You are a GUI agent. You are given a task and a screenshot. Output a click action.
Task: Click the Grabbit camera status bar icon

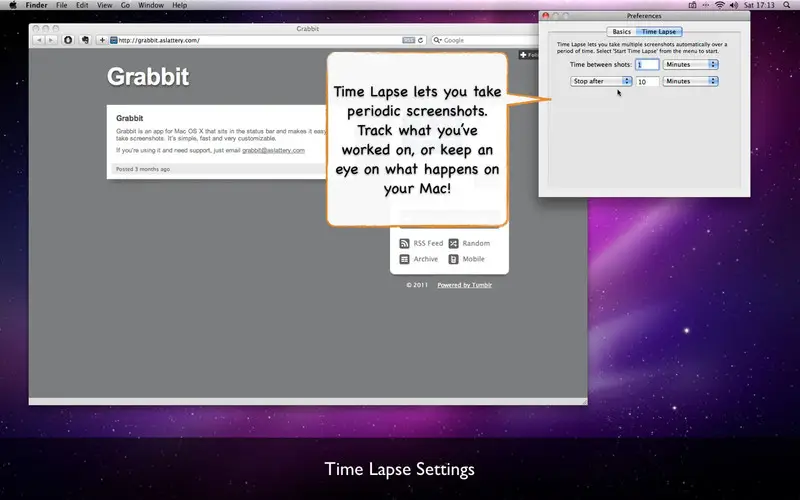(x=692, y=5)
